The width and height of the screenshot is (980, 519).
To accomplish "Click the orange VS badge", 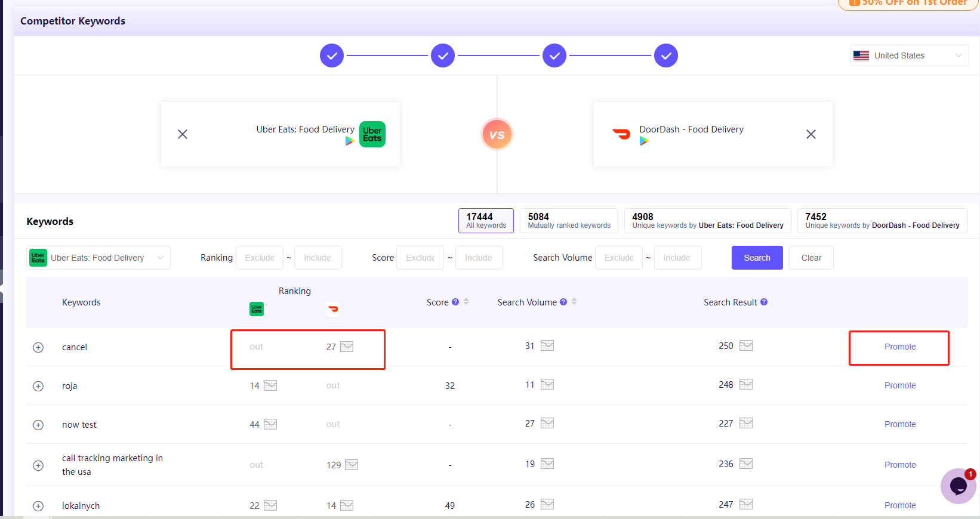I will (x=497, y=134).
